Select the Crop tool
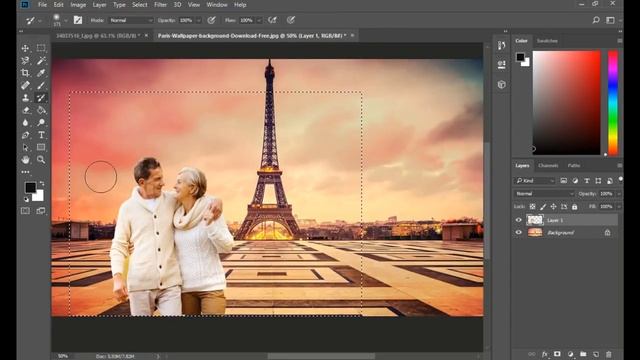 pyautogui.click(x=25, y=73)
